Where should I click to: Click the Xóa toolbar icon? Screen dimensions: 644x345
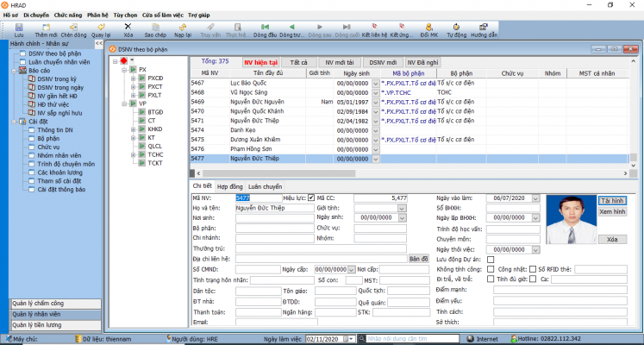click(128, 27)
